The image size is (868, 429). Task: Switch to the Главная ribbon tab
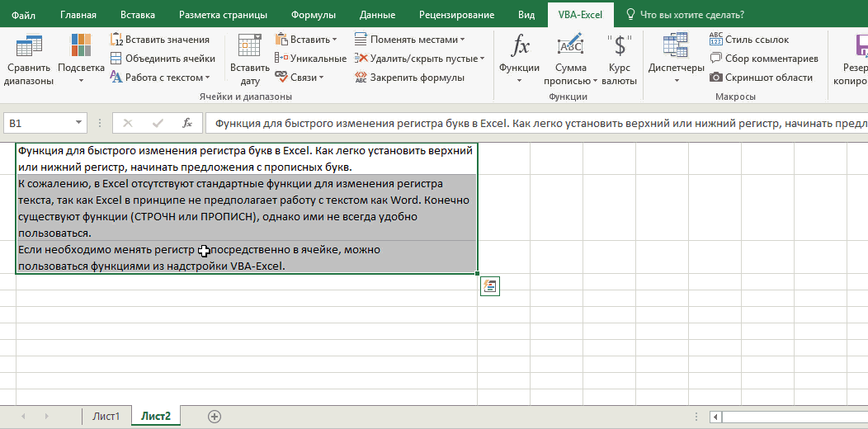pos(78,15)
